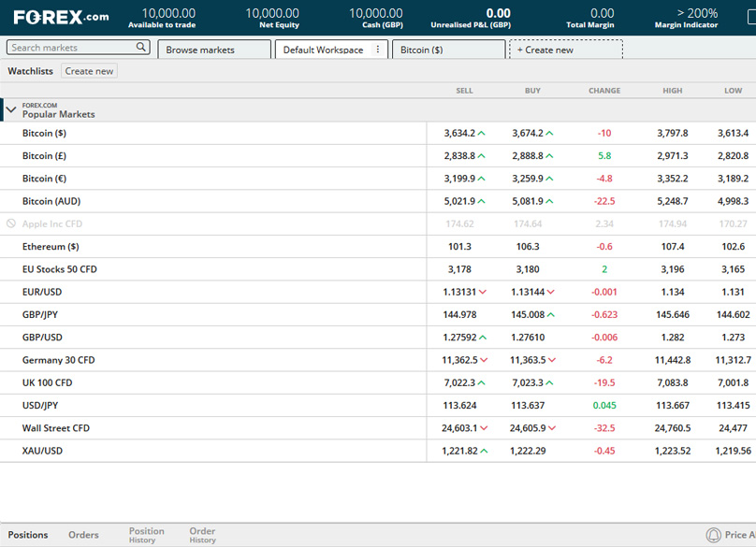The height and width of the screenshot is (547, 756).
Task: Click Wall Street CFD sell price 24,603.1
Action: (x=459, y=427)
